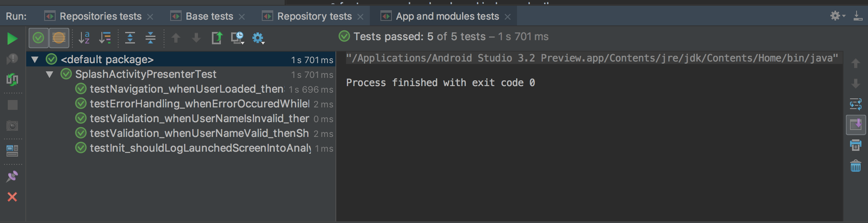Image resolution: width=868 pixels, height=223 pixels.
Task: Expand all test tree nodes
Action: 130,38
